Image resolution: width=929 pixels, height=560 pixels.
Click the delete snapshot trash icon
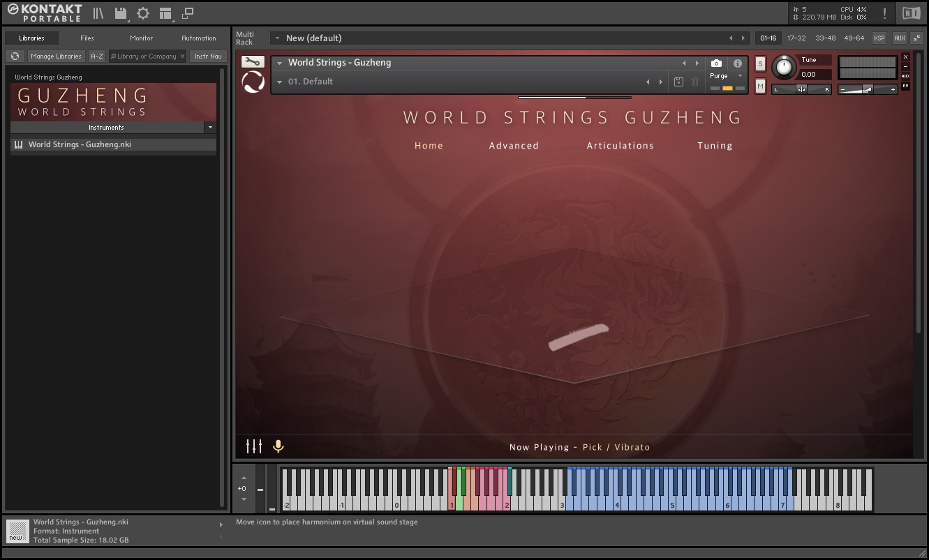695,82
